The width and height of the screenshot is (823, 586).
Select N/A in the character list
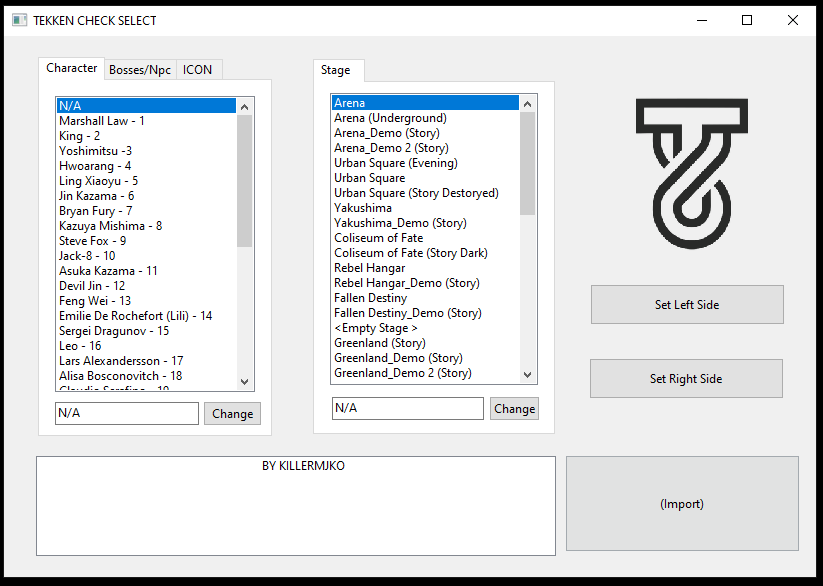[x=146, y=106]
